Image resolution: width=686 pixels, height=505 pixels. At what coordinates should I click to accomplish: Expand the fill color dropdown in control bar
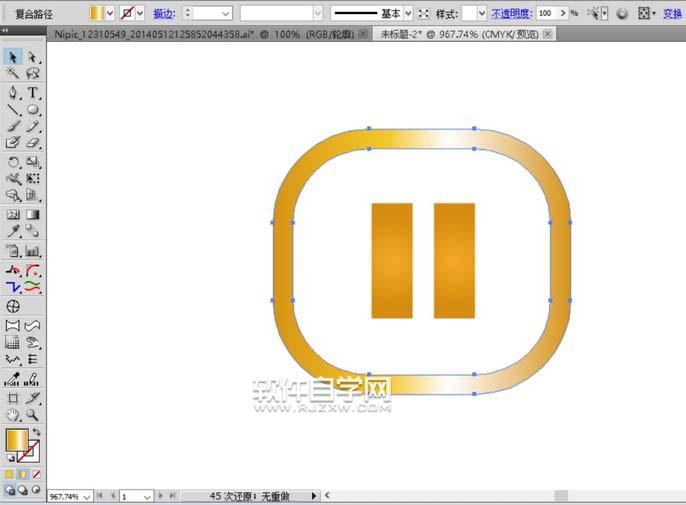[x=110, y=13]
